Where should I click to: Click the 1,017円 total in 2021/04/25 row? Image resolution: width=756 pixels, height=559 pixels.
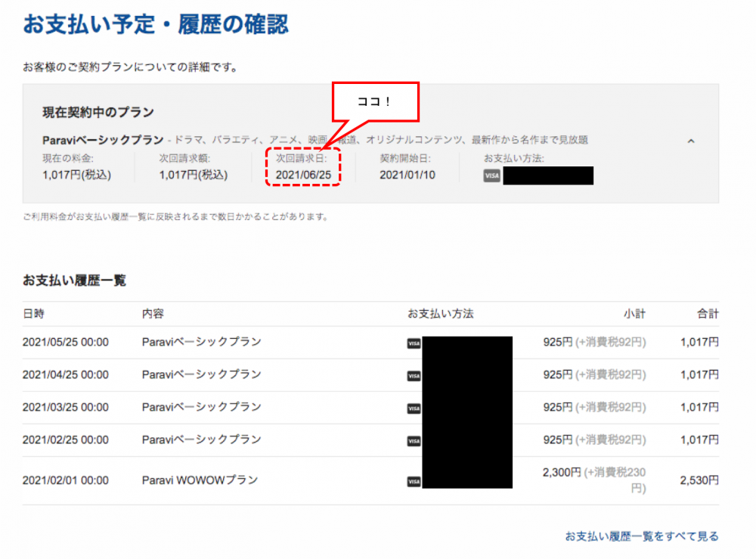699,374
